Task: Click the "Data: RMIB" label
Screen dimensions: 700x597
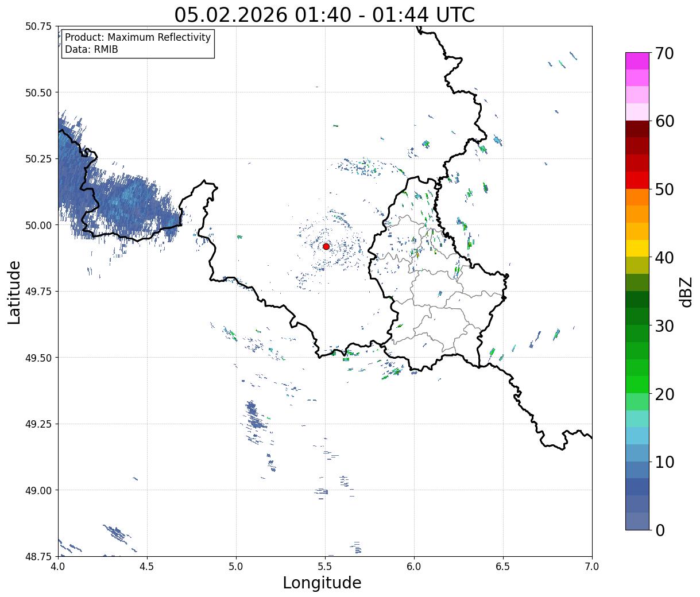Action: point(91,50)
